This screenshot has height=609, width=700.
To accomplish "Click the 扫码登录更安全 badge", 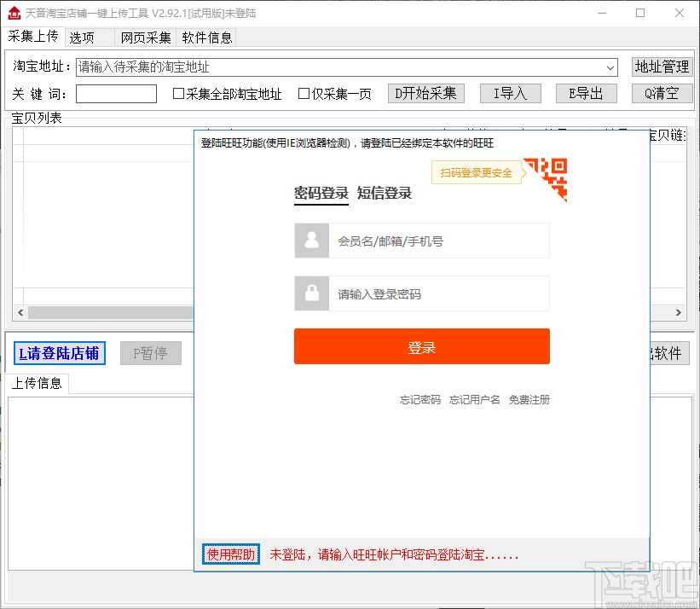I will [477, 172].
